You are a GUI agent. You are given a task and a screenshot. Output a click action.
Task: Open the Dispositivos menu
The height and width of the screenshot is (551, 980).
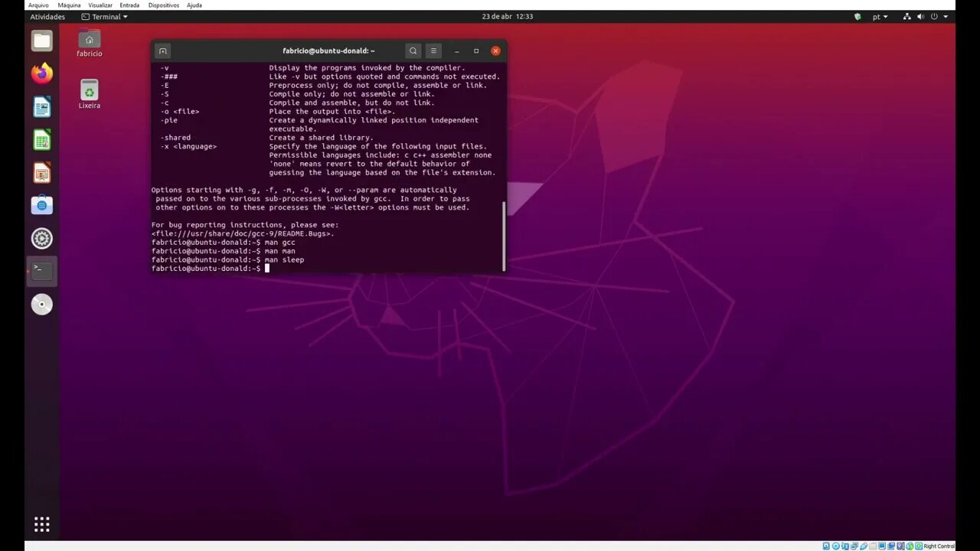[x=164, y=5]
